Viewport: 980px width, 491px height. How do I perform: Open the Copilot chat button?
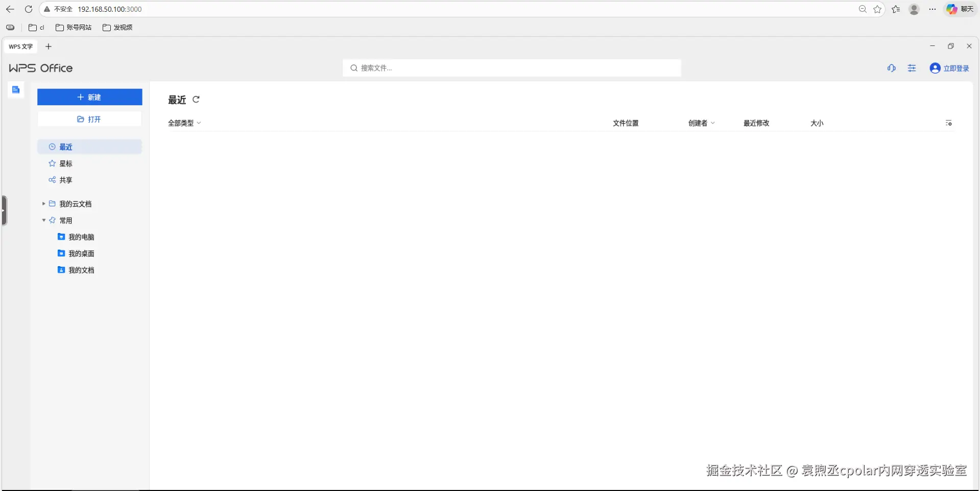[960, 9]
